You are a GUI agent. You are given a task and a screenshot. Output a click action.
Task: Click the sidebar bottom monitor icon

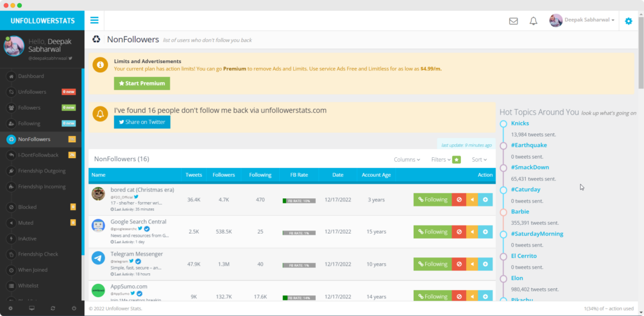tap(31, 308)
